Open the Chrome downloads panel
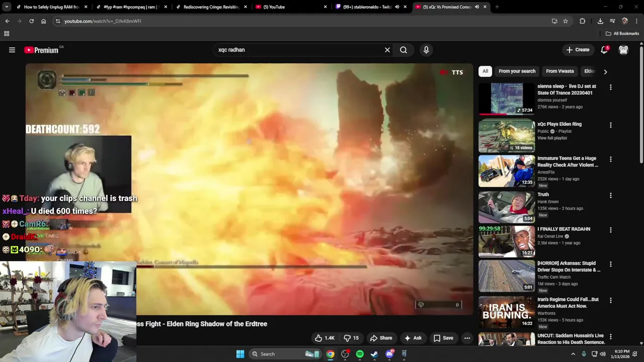Image resolution: width=644 pixels, height=362 pixels. click(x=600, y=21)
